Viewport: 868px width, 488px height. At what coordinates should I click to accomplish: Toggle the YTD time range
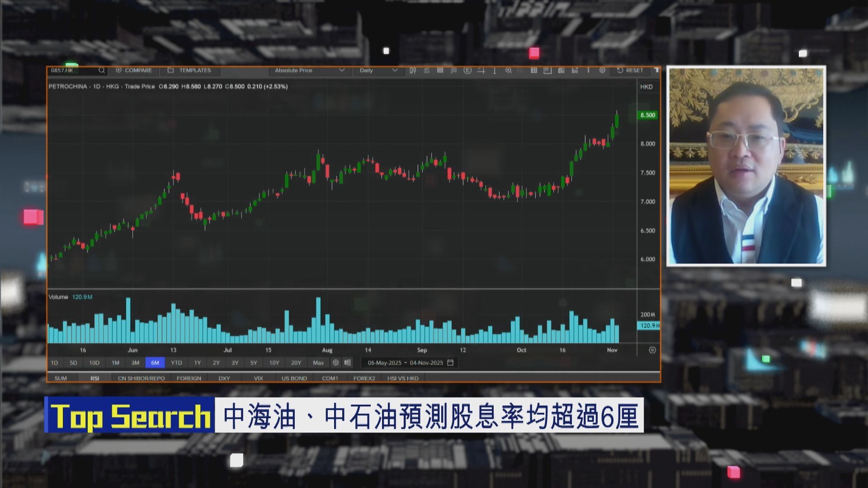176,362
